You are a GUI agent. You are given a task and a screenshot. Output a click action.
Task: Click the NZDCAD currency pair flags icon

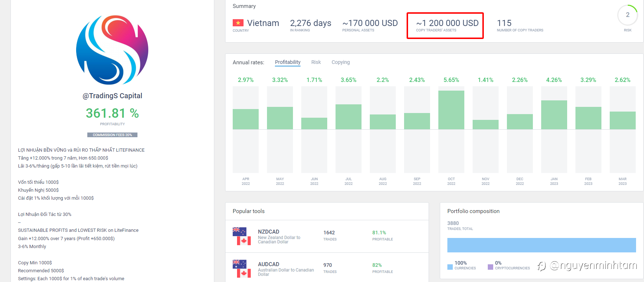click(x=242, y=236)
